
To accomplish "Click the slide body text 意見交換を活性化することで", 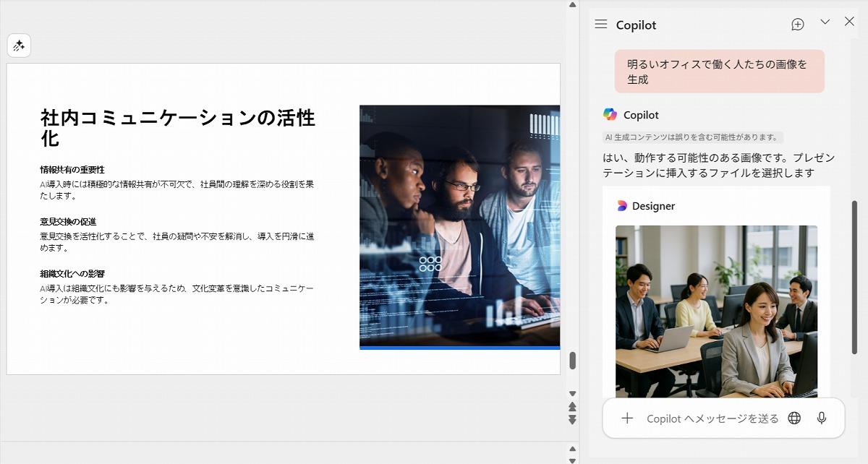I will click(177, 242).
